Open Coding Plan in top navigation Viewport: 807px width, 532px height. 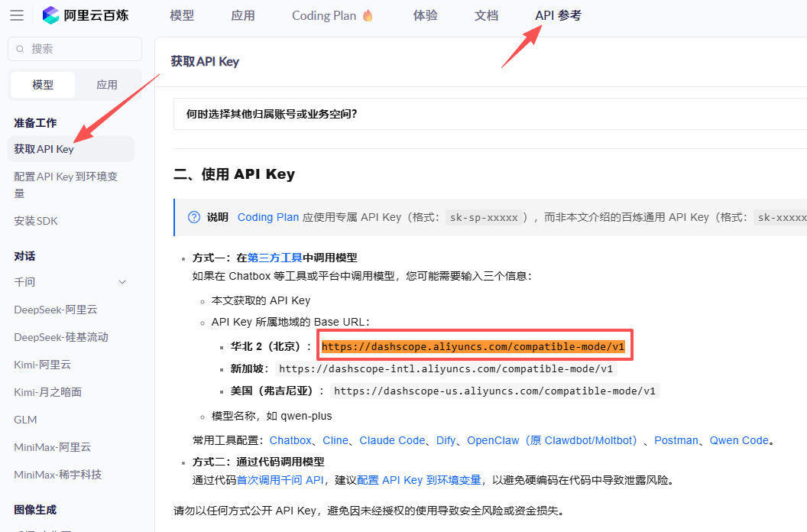click(x=324, y=15)
